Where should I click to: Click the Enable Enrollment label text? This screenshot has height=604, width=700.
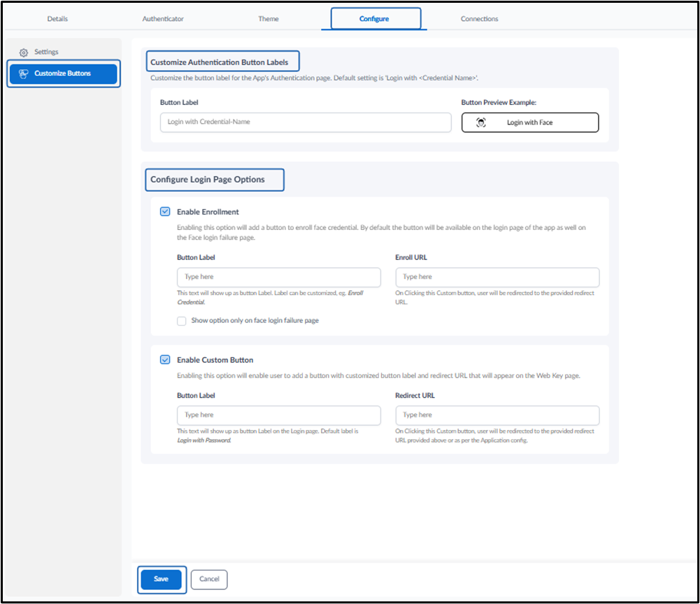pos(208,212)
